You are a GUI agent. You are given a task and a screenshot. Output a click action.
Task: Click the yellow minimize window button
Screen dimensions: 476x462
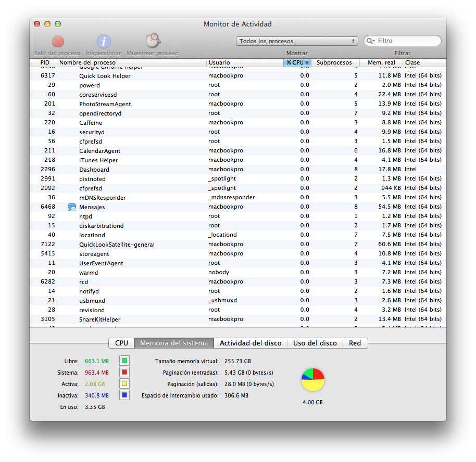pyautogui.click(x=47, y=24)
